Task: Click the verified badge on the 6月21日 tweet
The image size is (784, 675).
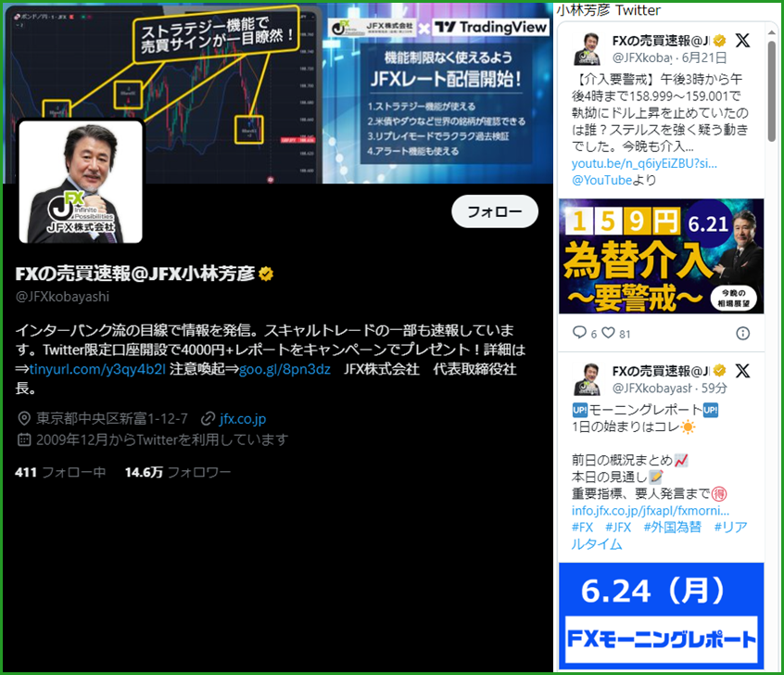Action: (x=719, y=40)
